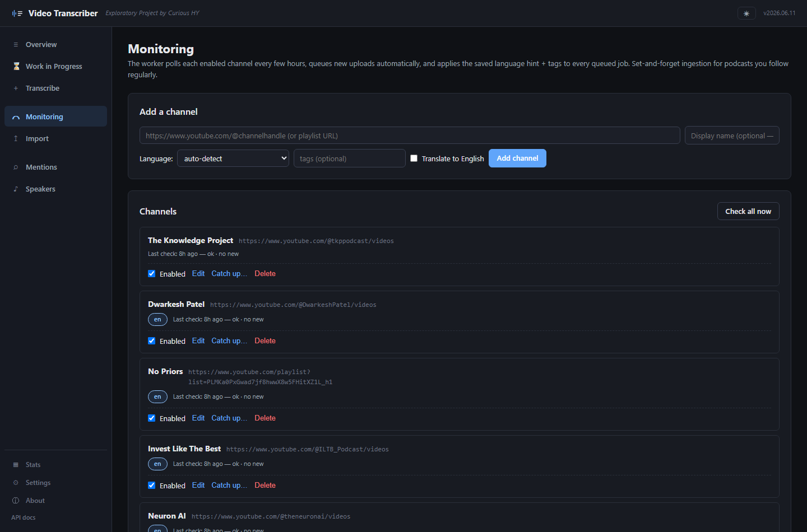This screenshot has width=807, height=532.
Task: Open Settings from the sidebar
Action: [x=55, y=483]
